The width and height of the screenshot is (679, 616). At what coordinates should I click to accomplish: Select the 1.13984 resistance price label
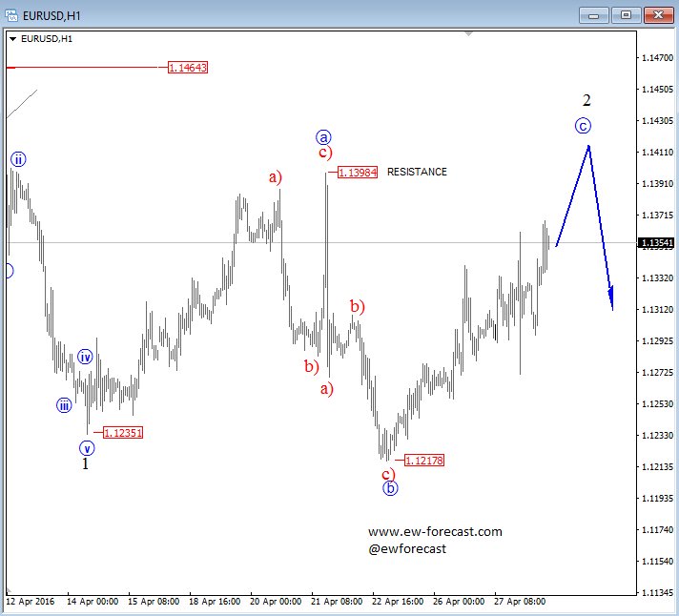coord(358,173)
